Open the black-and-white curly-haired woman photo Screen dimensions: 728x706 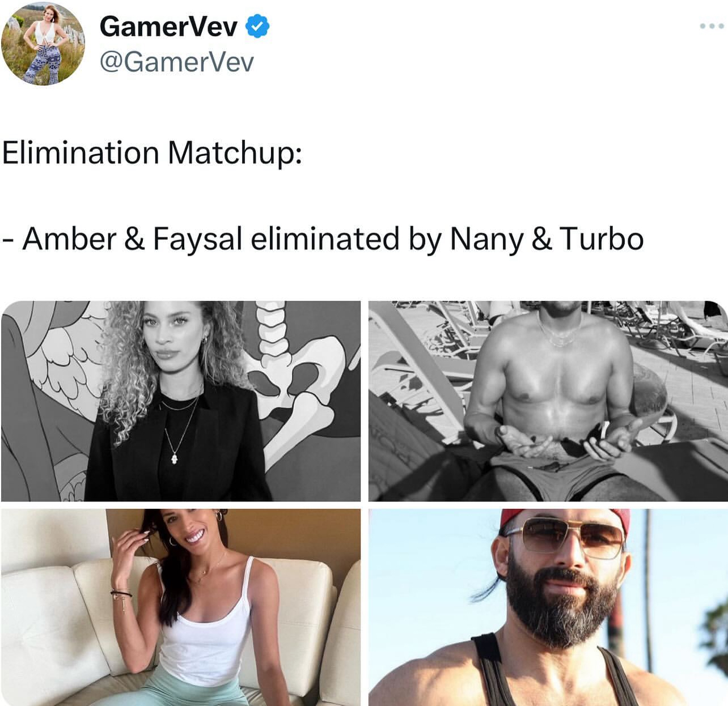click(x=181, y=401)
